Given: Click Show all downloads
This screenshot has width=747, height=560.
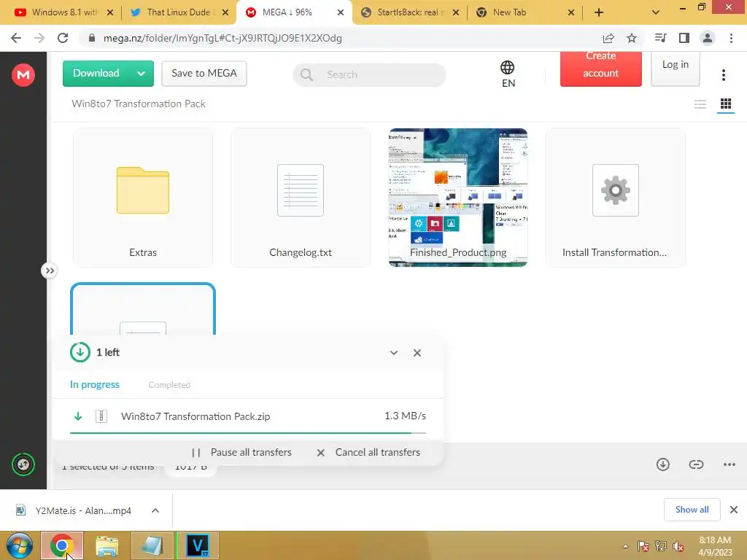Looking at the screenshot, I should [692, 510].
